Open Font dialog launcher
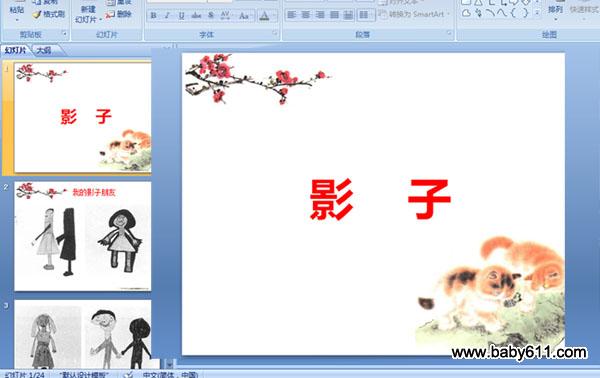The width and height of the screenshot is (600, 378). coord(275,34)
